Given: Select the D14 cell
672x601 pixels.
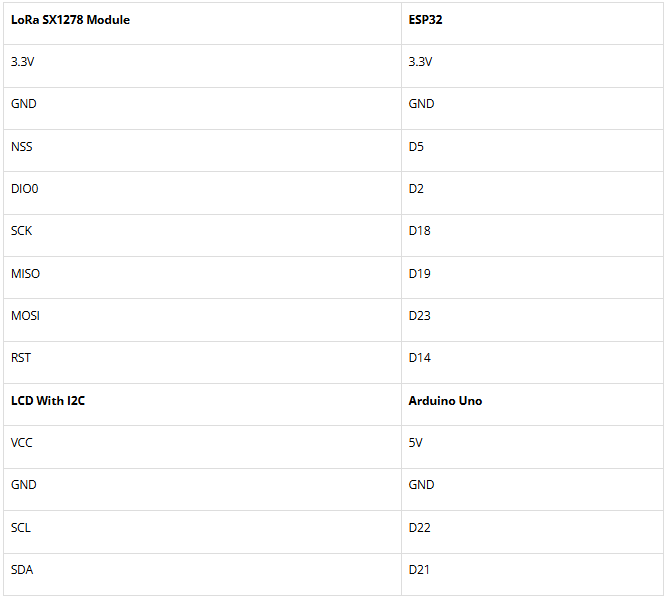Looking at the screenshot, I should click(420, 358).
